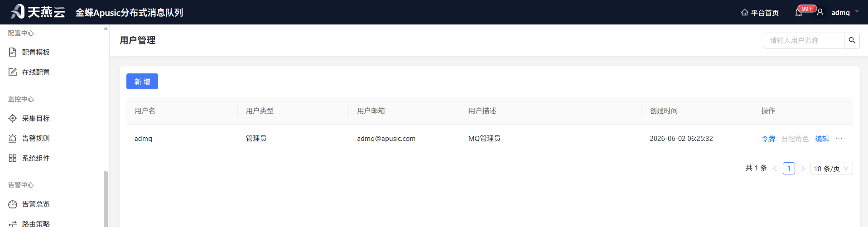This screenshot has width=868, height=227.
Task: Click the 配置模板 document icon
Action: [x=13, y=52]
